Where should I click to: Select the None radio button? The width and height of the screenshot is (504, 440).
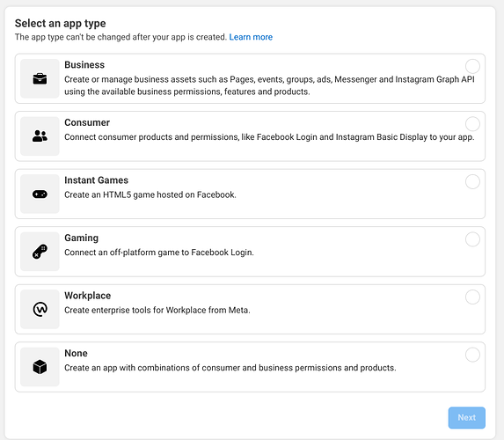(x=472, y=355)
